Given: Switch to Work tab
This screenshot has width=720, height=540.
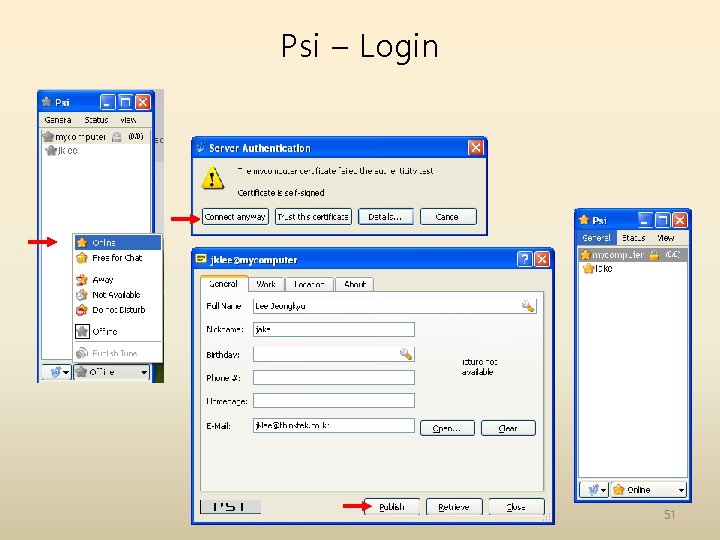Looking at the screenshot, I should [x=266, y=284].
